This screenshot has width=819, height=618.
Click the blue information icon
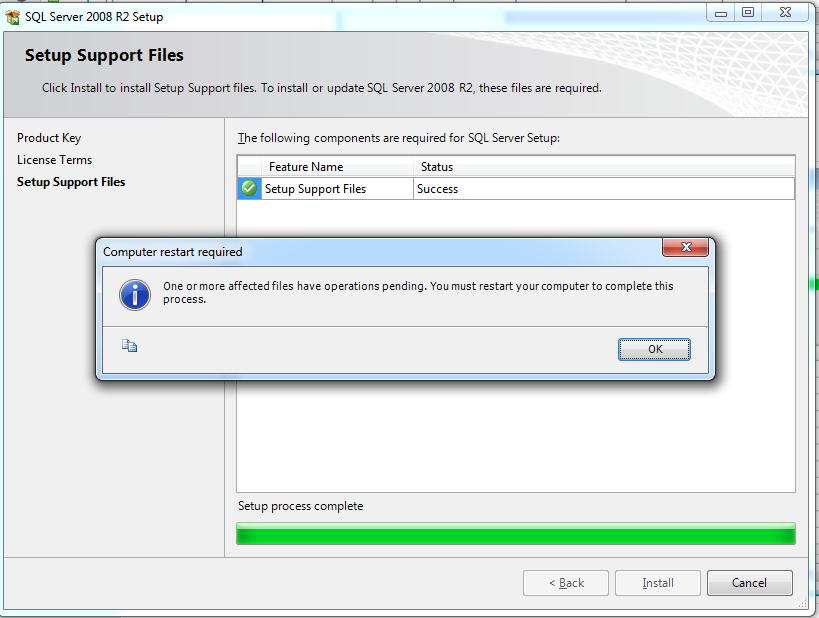(x=135, y=295)
